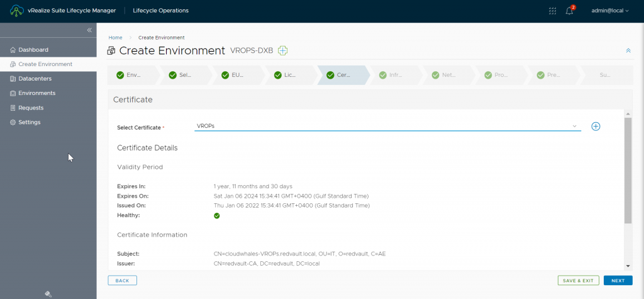Collapse the sidebar with double chevron
644x299 pixels.
point(89,30)
